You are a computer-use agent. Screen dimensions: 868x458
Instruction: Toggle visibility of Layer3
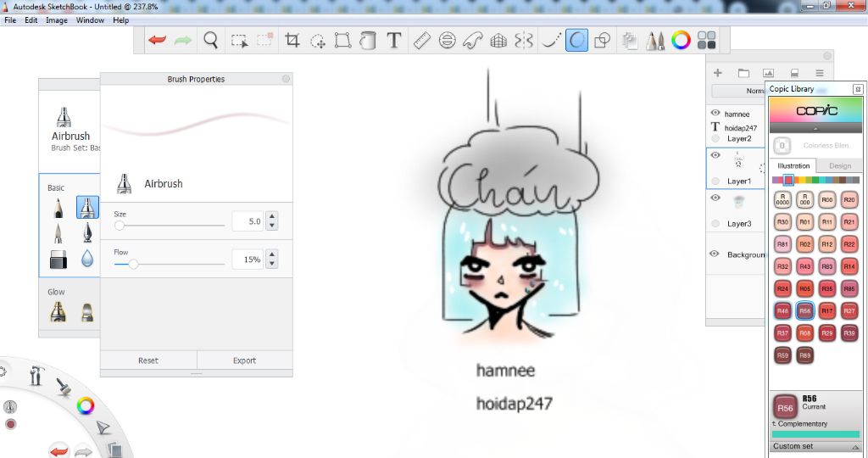(x=715, y=198)
